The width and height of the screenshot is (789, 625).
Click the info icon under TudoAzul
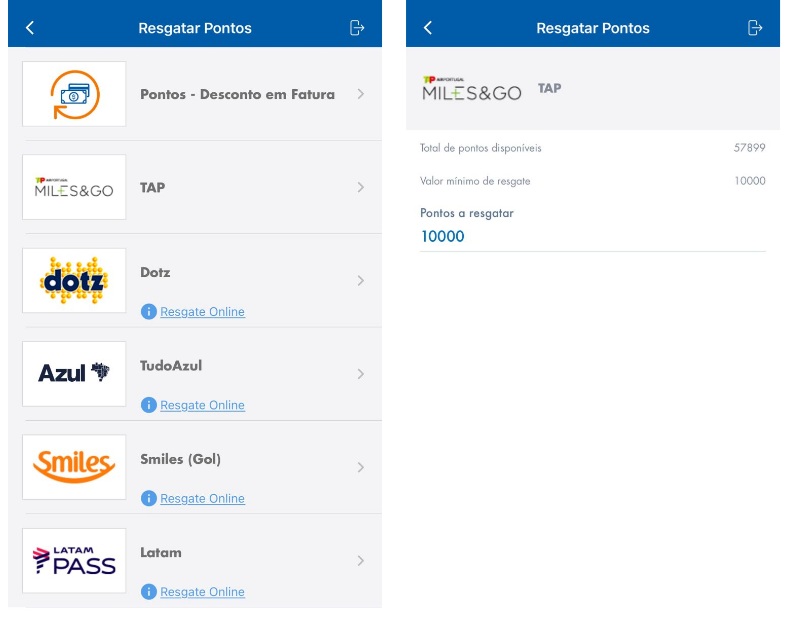pyautogui.click(x=149, y=405)
